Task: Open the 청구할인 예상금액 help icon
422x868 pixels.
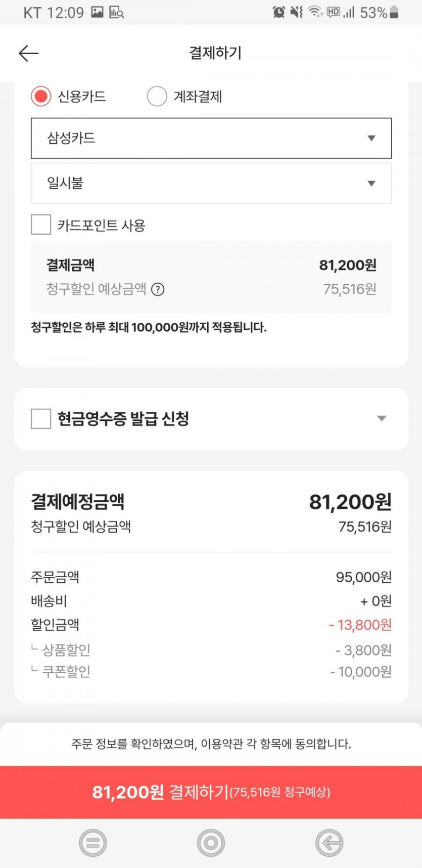Action: tap(158, 289)
